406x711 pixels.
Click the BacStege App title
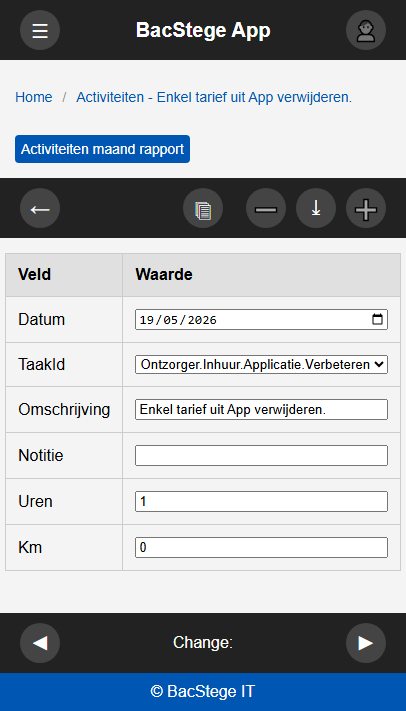coord(203,30)
